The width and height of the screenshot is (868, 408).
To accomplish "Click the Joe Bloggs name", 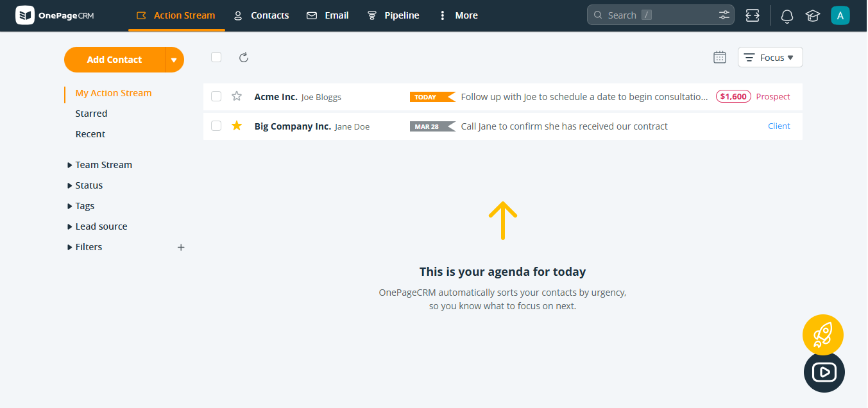I will pyautogui.click(x=321, y=98).
